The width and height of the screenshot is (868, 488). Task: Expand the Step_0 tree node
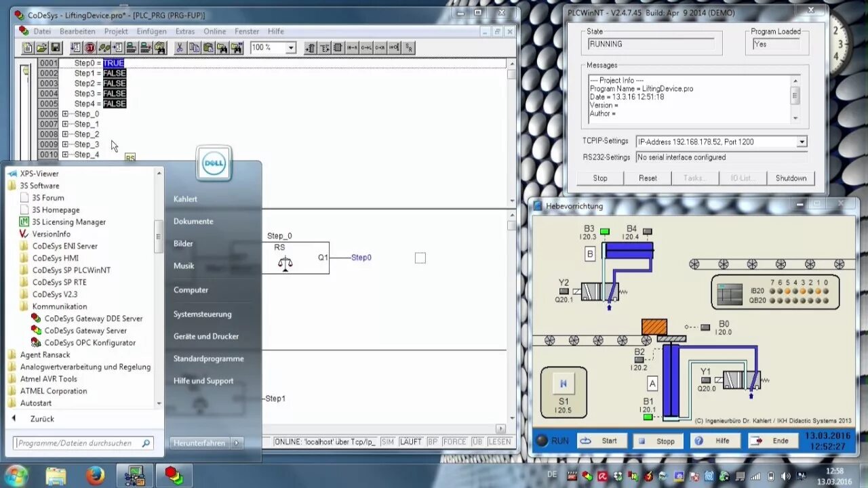tap(65, 114)
